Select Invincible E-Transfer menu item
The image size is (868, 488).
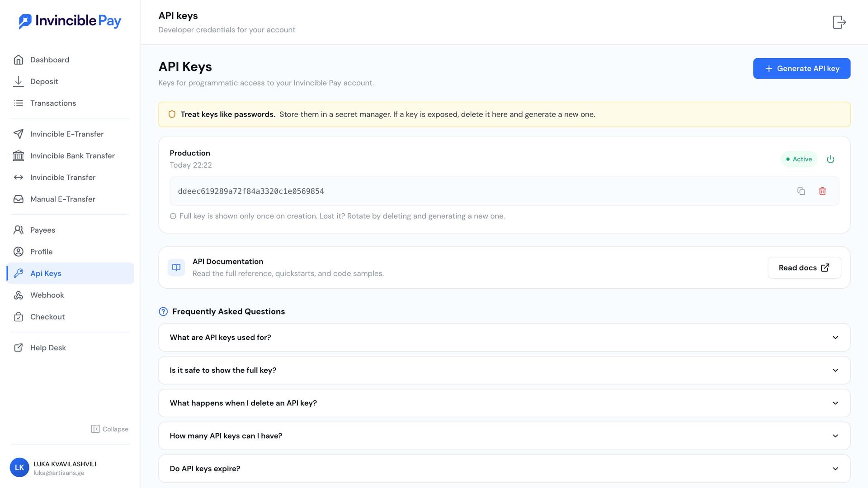70,134
